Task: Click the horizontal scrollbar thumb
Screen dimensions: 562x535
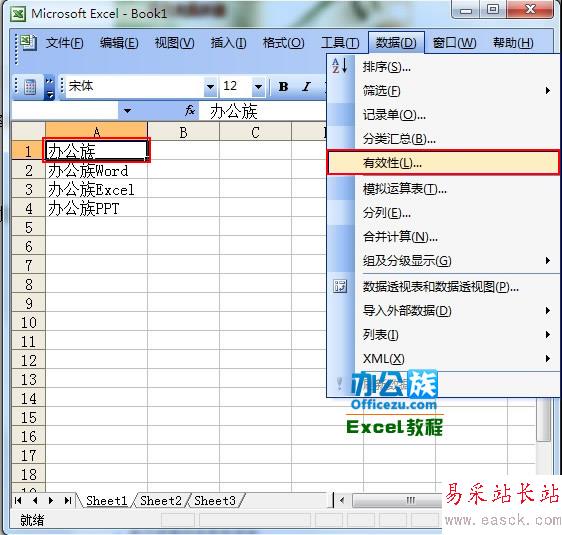Action: pos(398,500)
